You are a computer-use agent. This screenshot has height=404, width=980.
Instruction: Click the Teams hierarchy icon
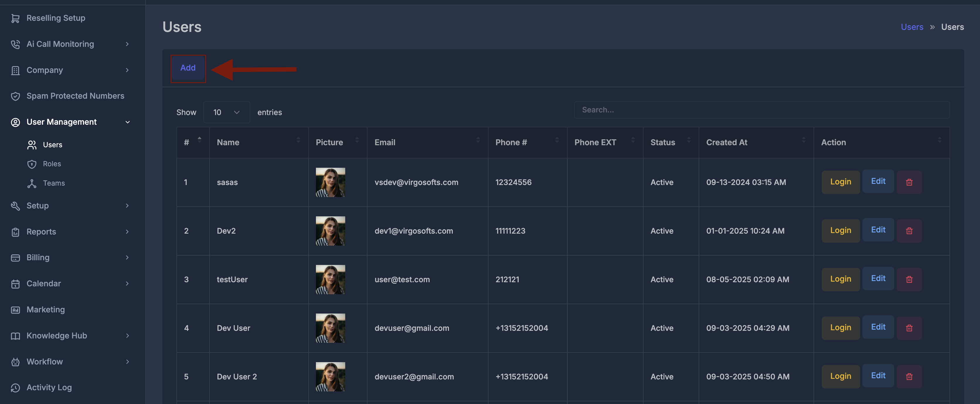32,183
